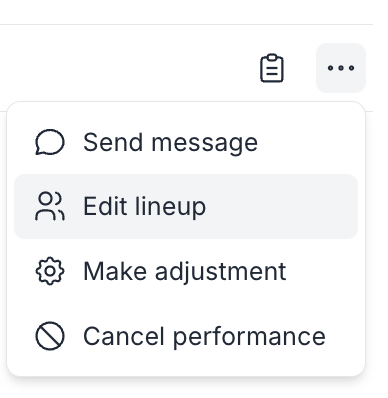Screen dimensions: 388x398
Task: Toggle the ellipsis actions button
Action: [x=341, y=68]
